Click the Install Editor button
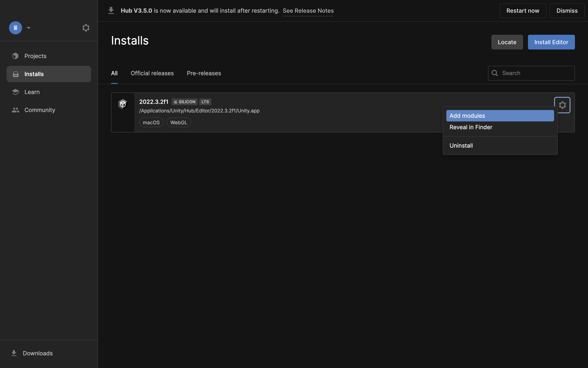Viewport: 588px width, 368px height. 551,42
